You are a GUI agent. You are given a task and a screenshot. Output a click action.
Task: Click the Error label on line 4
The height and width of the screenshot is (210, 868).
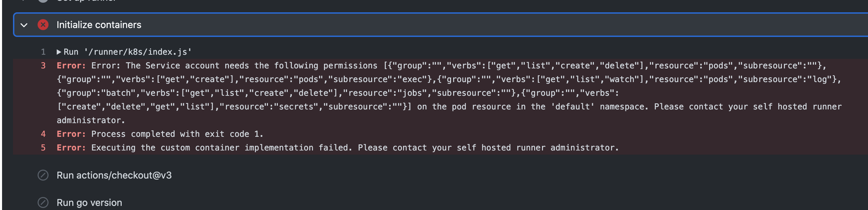[71, 134]
